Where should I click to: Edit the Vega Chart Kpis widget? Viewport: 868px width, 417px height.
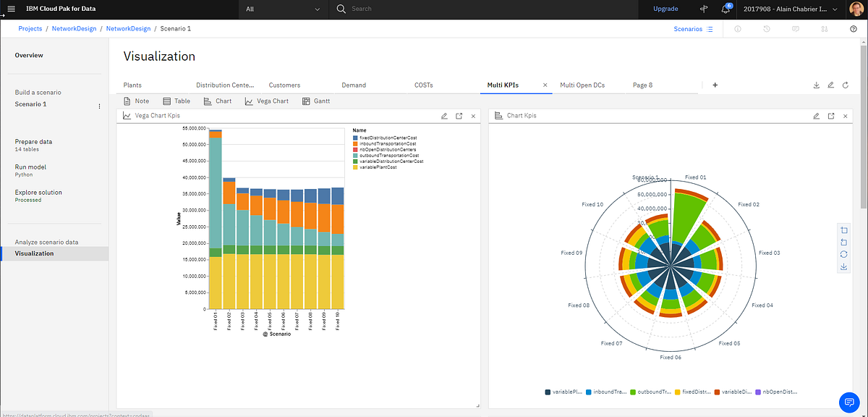click(445, 116)
